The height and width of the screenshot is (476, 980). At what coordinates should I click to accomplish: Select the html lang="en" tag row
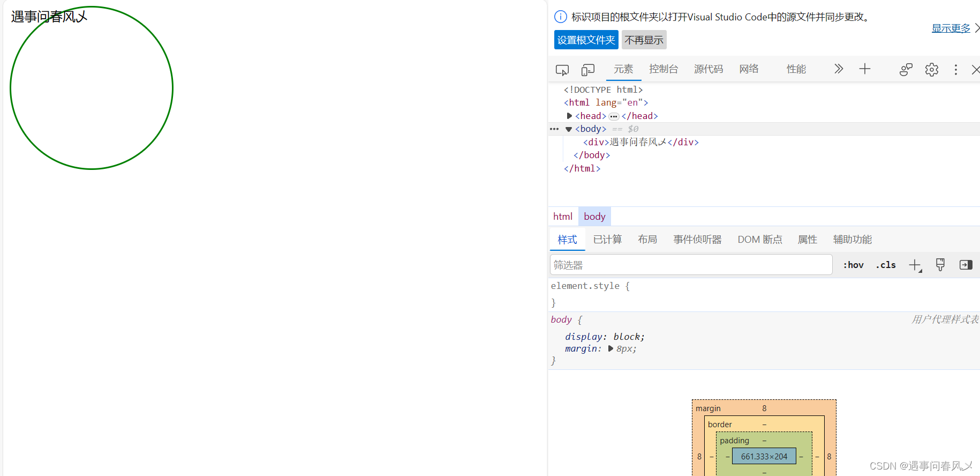[x=606, y=102]
